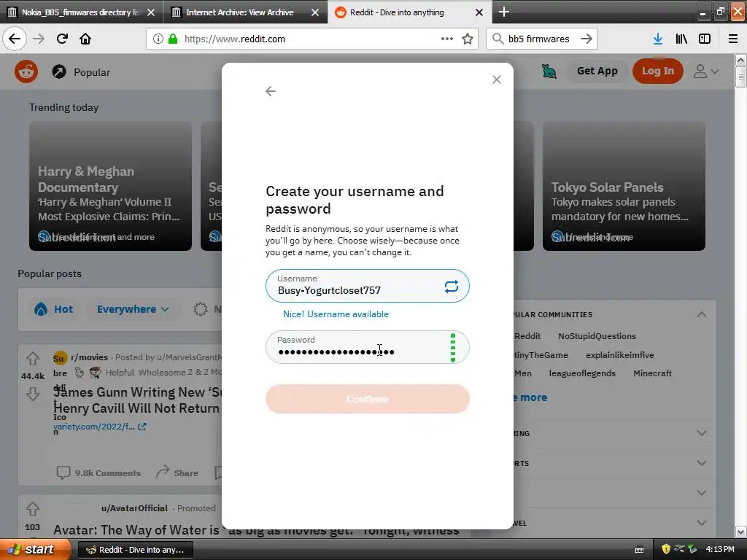Close the Internet Archive tab
Screen dimensions: 747x560
[315, 12]
